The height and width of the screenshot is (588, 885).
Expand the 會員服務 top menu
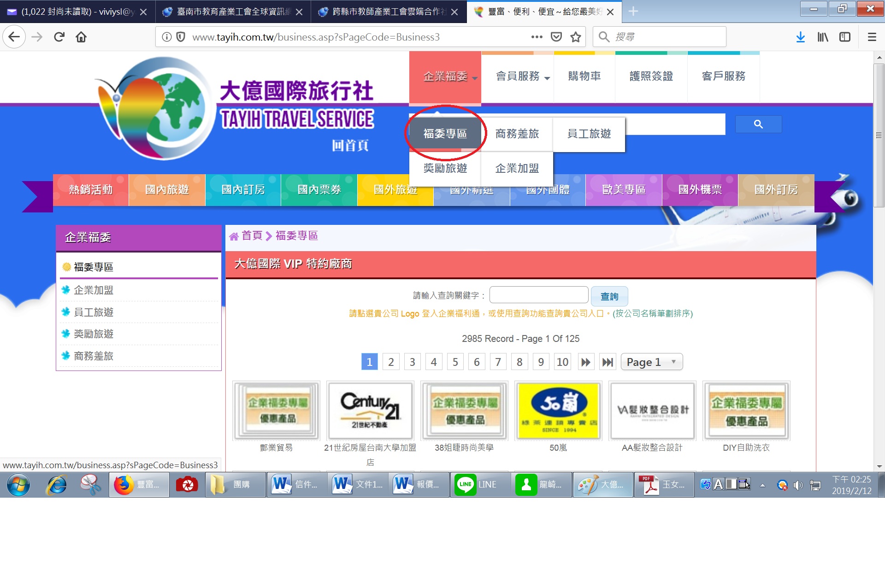(518, 76)
